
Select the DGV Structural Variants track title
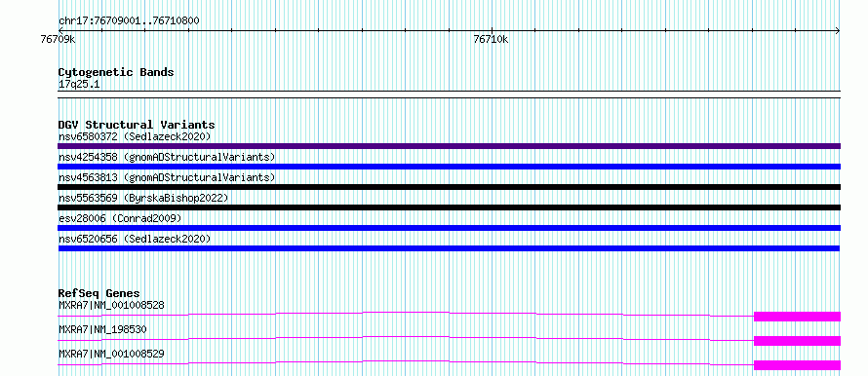click(x=137, y=125)
